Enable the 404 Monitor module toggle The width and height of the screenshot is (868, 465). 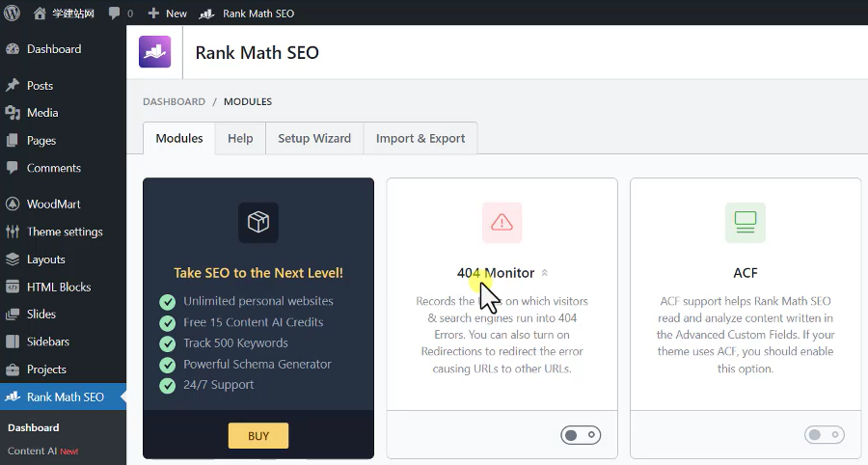coord(581,436)
